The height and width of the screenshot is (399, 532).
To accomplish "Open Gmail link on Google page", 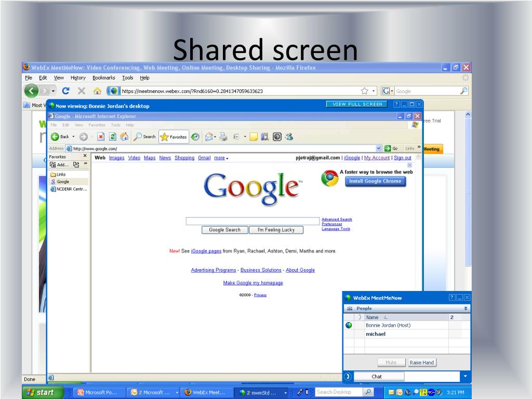I will 204,158.
